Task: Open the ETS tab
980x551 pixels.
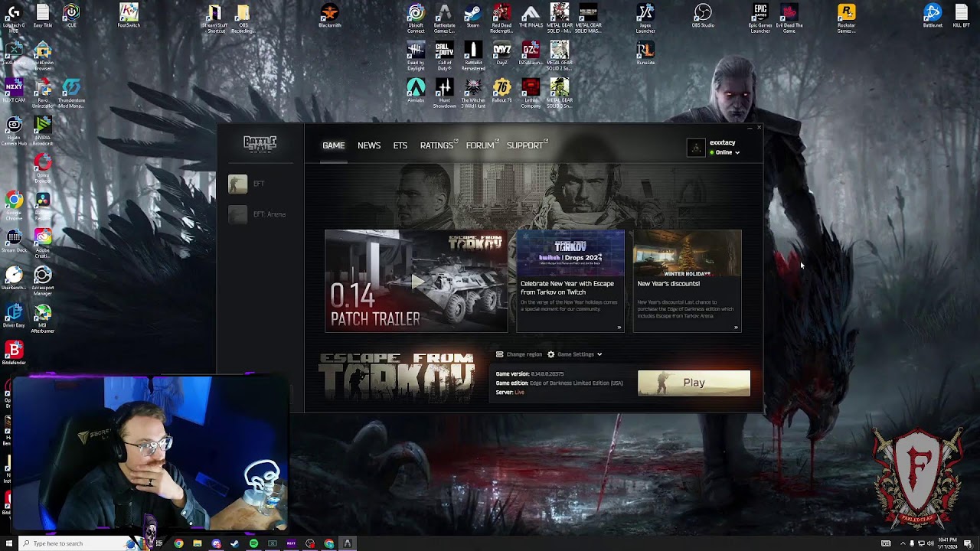Action: (x=400, y=145)
